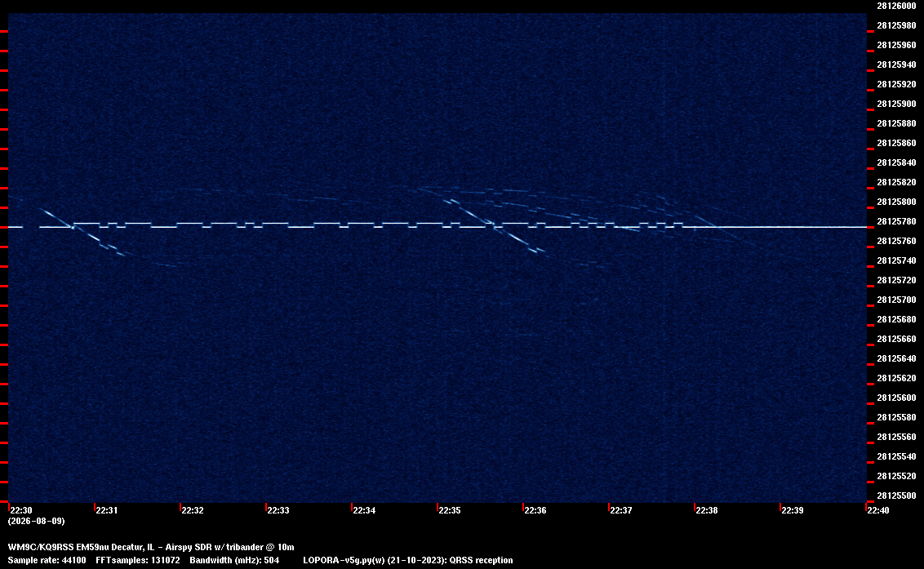This screenshot has width=924, height=569.
Task: Click the 22:37 time axis label
Action: [621, 510]
